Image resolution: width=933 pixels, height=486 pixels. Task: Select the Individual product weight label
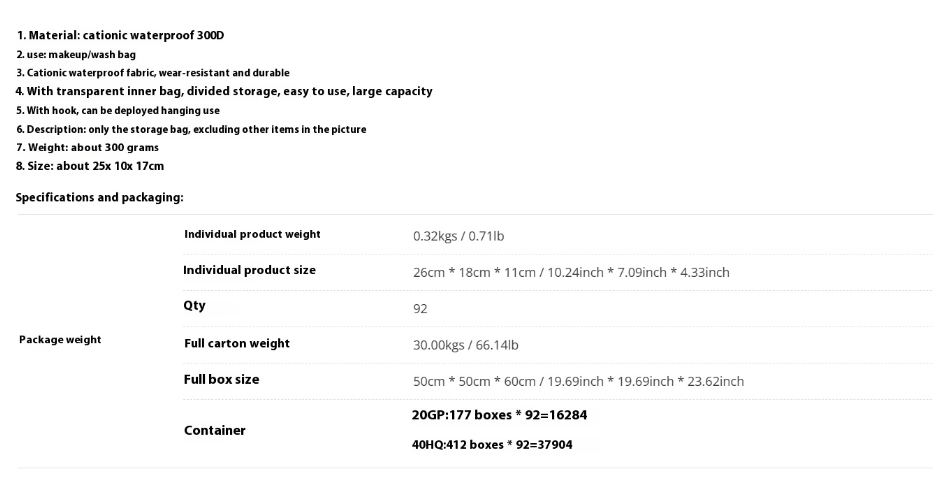(x=252, y=234)
